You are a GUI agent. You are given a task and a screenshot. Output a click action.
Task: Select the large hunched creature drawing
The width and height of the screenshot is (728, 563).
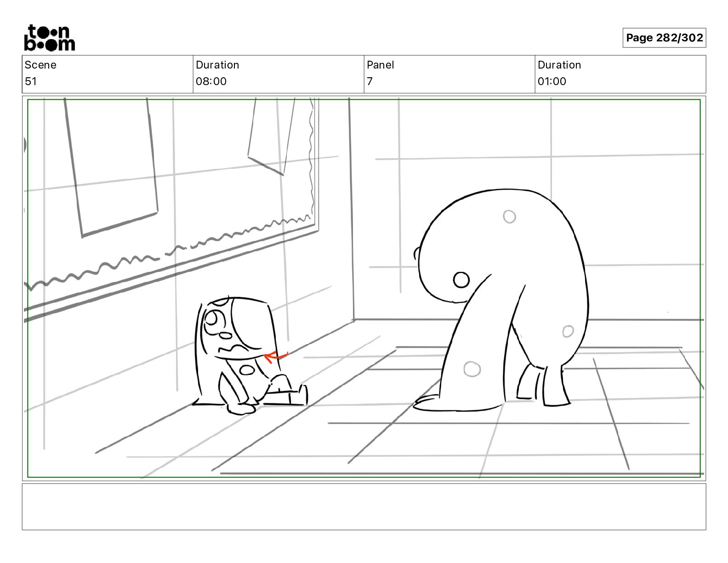[x=501, y=299]
